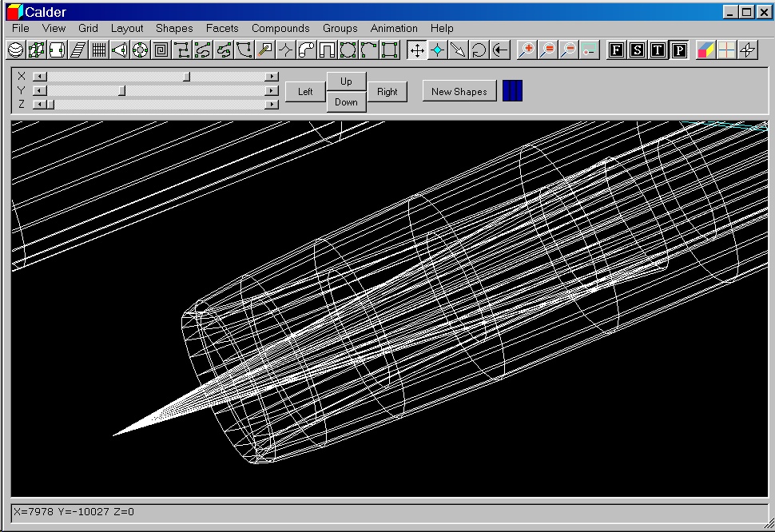This screenshot has width=775, height=532.
Task: Switch to Side view with S button
Action: coord(637,50)
